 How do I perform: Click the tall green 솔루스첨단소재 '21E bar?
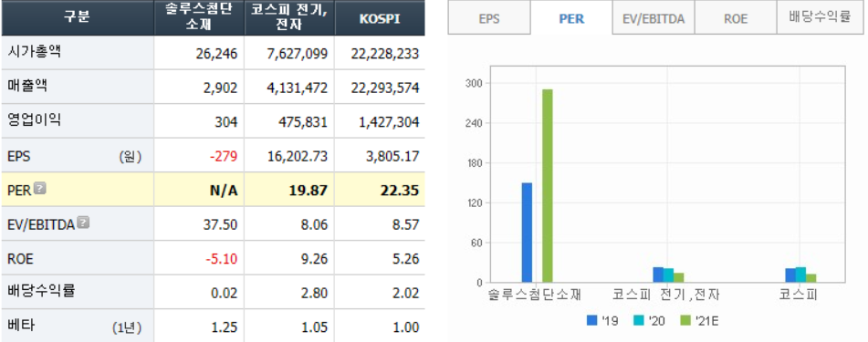point(547,186)
